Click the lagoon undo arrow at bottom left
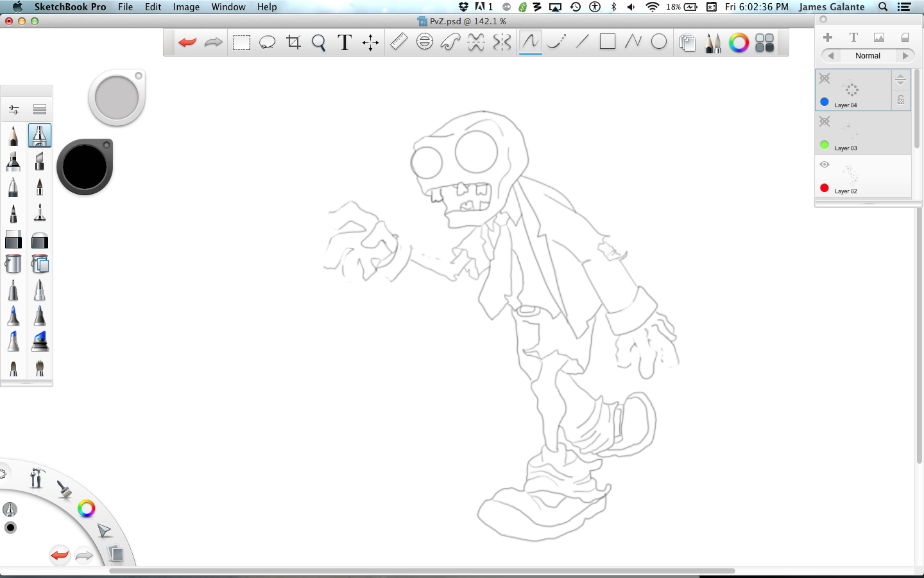 pos(60,555)
